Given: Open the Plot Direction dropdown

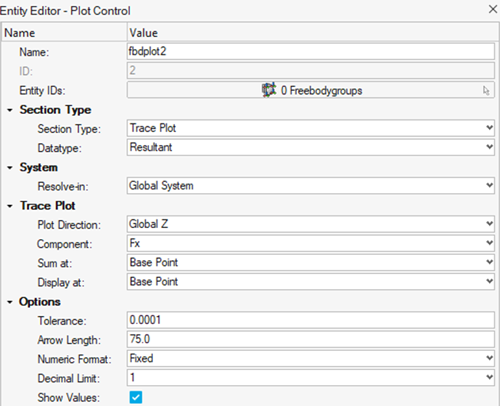Looking at the screenshot, I should pos(310,224).
